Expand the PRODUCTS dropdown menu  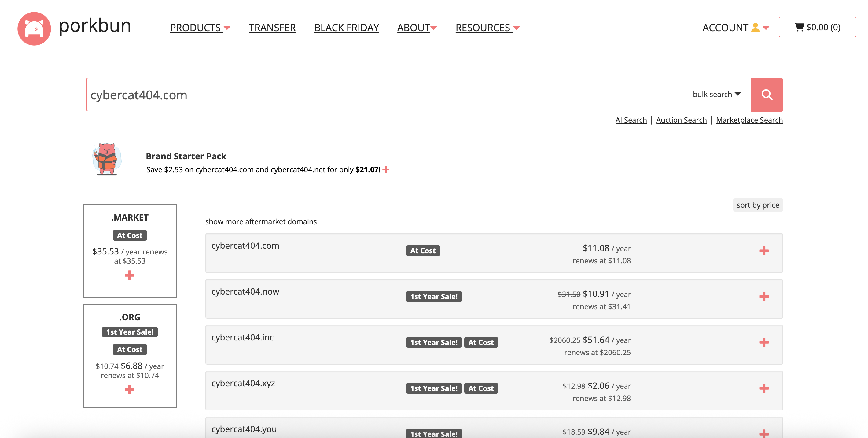(x=200, y=28)
